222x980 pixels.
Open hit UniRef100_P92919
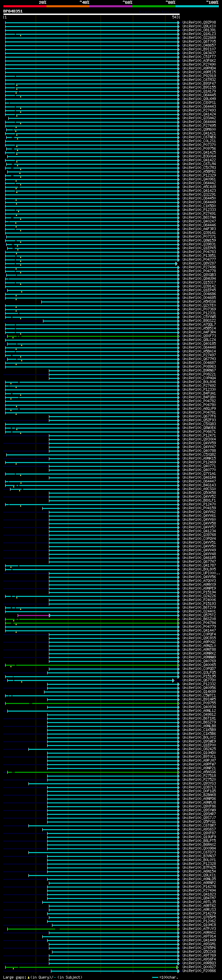199,76
